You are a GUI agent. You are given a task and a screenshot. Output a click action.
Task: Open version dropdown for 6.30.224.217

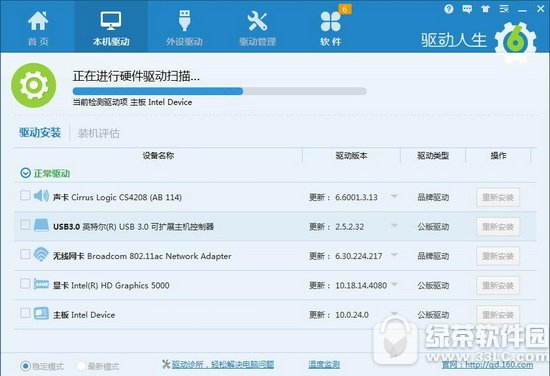coord(394,255)
